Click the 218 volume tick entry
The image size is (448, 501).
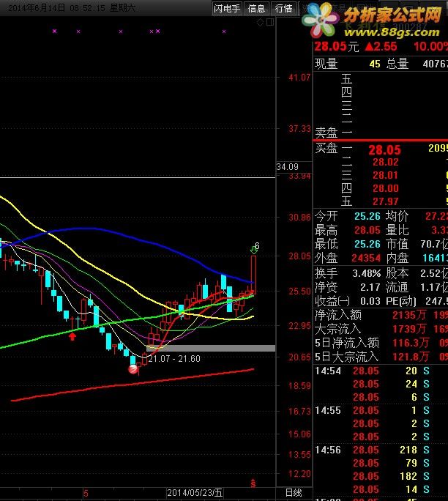coord(408,450)
